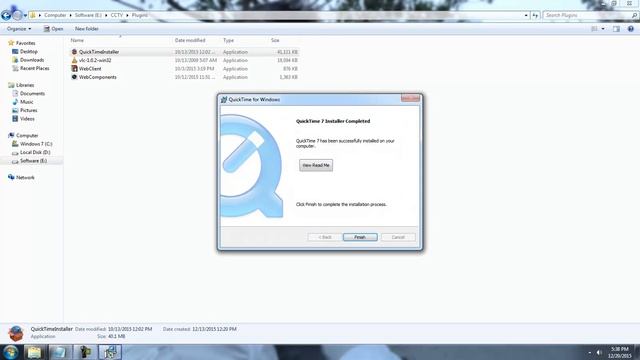Open the address bar history dropdown

point(526,15)
